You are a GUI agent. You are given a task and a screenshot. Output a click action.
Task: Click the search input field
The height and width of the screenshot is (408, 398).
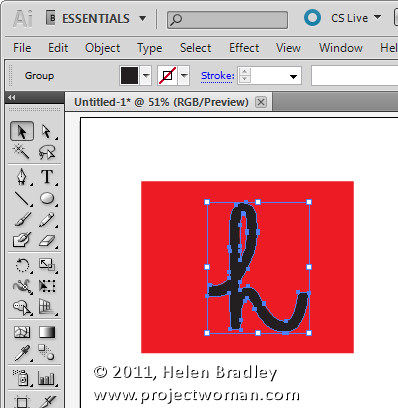[227, 20]
